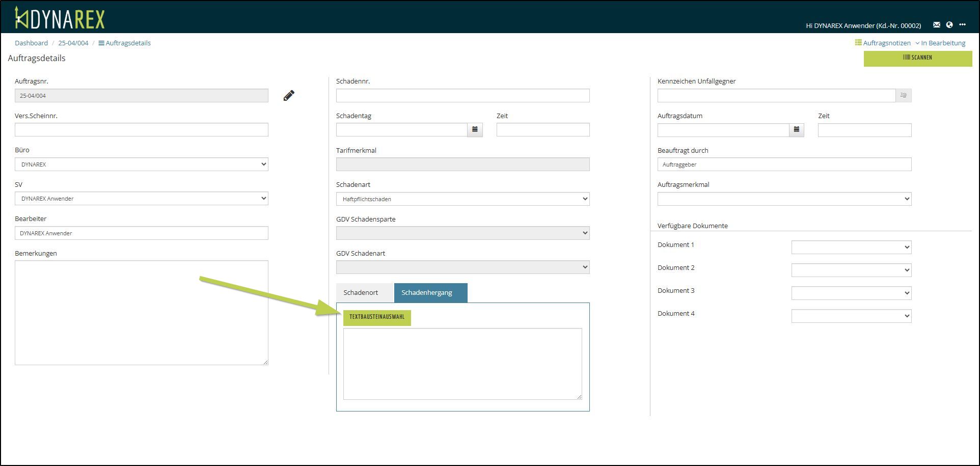This screenshot has width=980, height=466.
Task: Click the pencil edit icon beside Auftragsnr.
Action: point(289,96)
